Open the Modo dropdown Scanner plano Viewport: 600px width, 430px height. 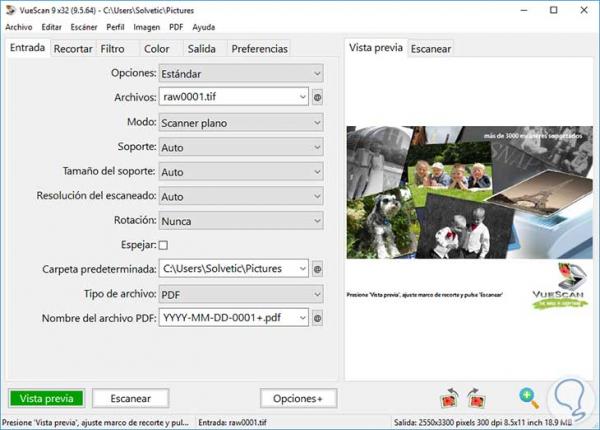[241, 123]
